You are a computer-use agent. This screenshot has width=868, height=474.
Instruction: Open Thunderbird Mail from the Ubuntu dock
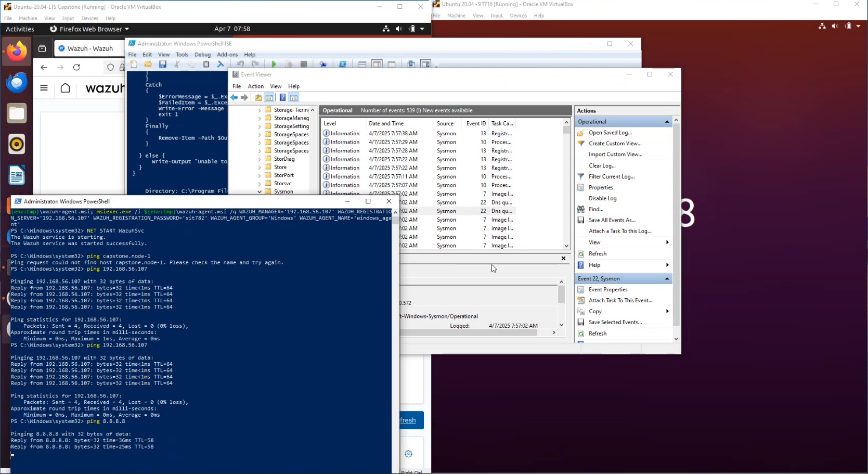(x=17, y=82)
